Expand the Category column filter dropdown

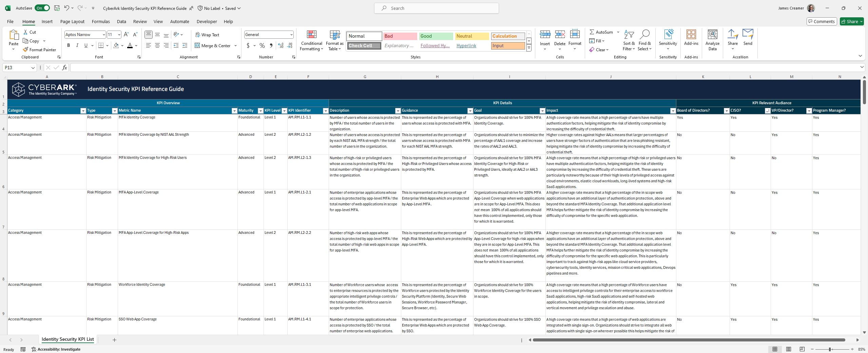[x=83, y=111]
